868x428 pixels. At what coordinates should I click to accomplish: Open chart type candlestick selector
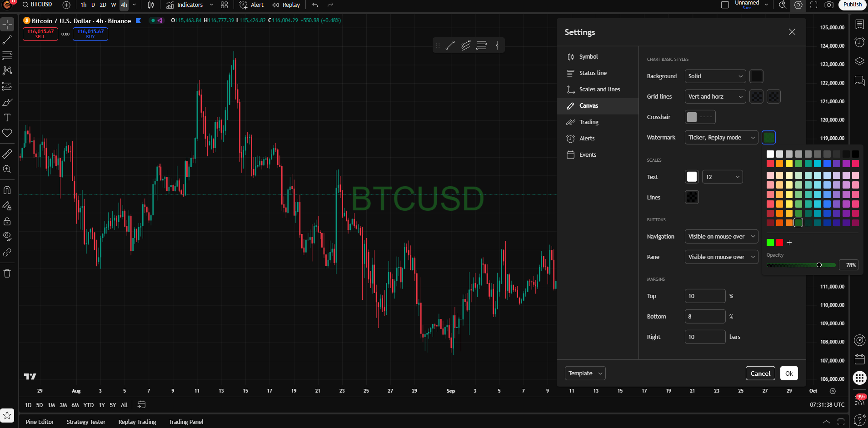151,5
